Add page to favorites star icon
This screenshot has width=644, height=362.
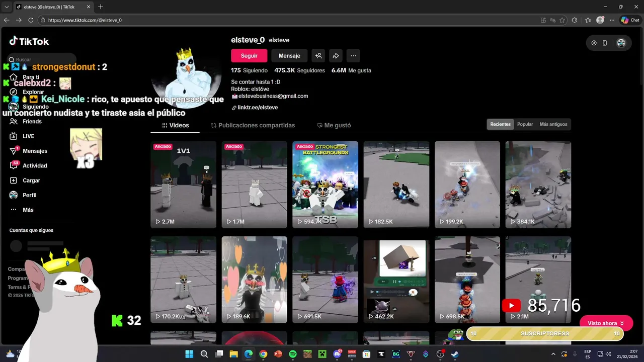(562, 20)
